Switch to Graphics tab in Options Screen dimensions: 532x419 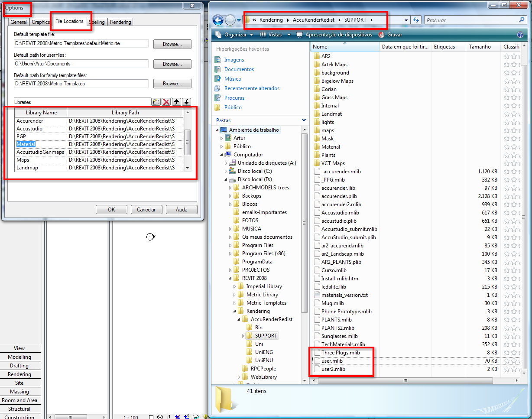(41, 22)
